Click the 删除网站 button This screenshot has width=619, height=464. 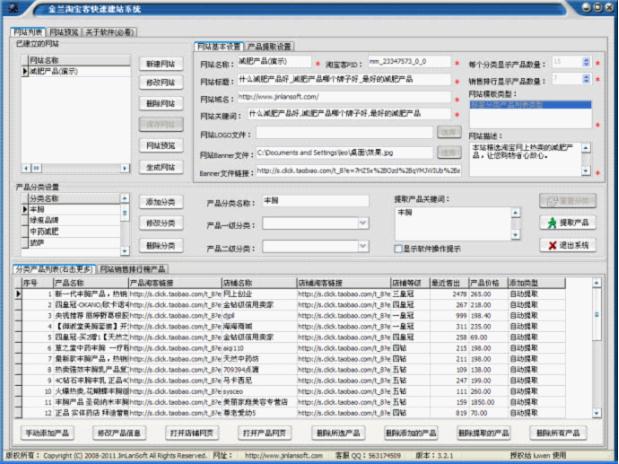[161, 103]
